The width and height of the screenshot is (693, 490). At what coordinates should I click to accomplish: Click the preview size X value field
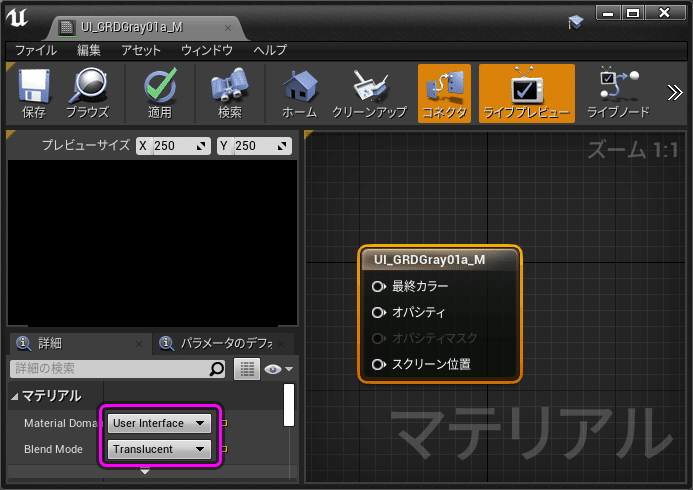(173, 146)
